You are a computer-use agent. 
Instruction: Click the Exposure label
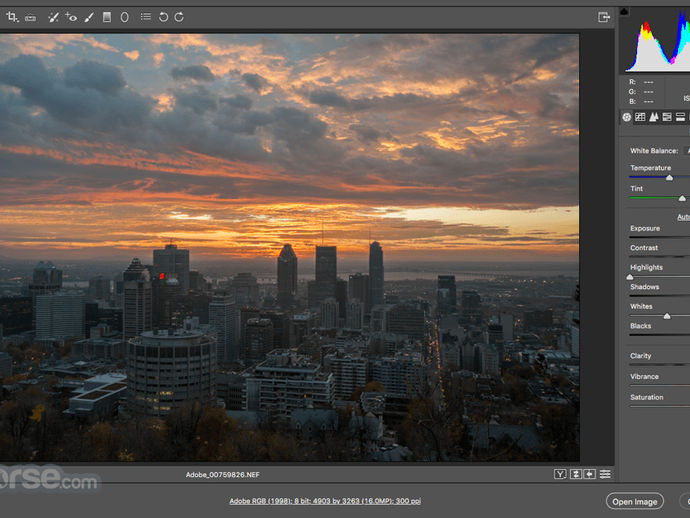coord(645,228)
